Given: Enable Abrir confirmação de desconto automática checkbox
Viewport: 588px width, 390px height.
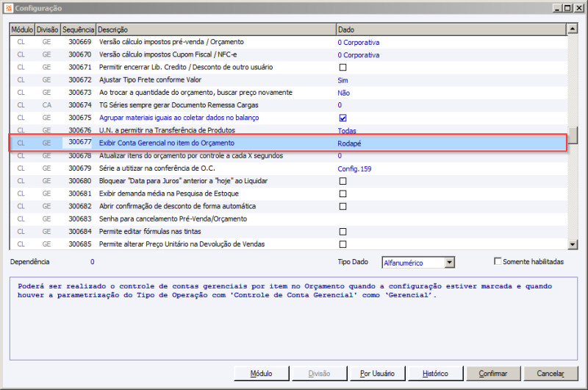Looking at the screenshot, I should [x=343, y=207].
